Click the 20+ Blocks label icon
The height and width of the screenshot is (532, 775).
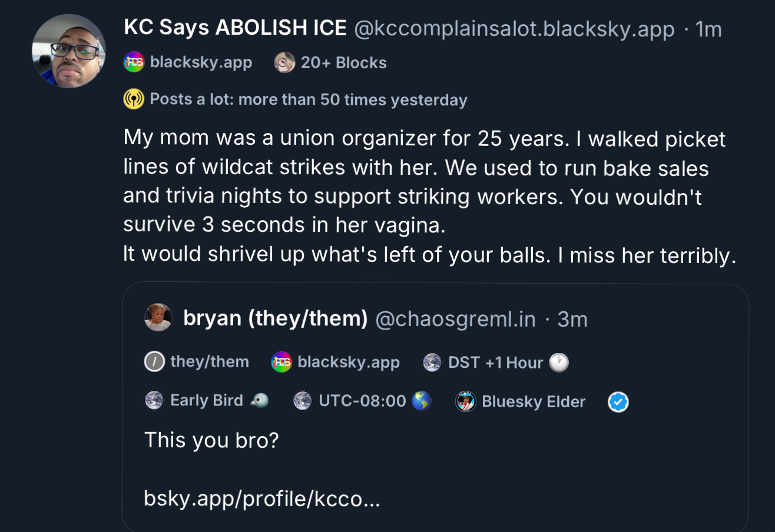click(x=284, y=62)
